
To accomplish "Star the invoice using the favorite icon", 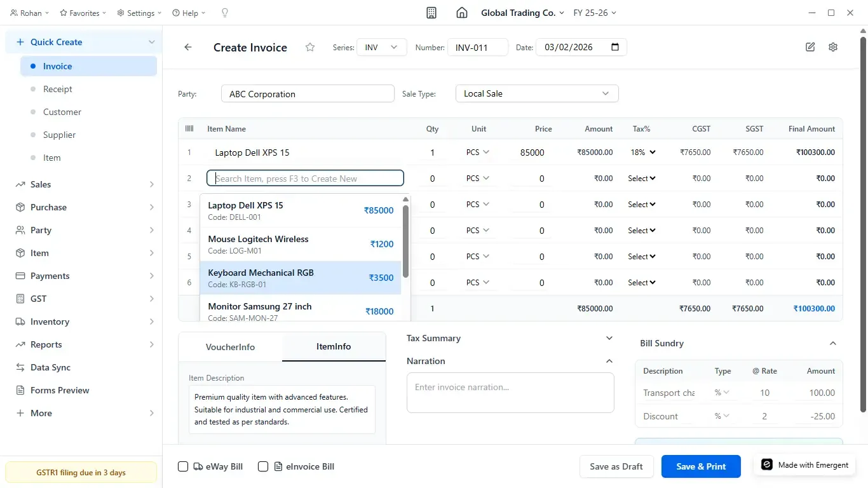I will point(309,47).
